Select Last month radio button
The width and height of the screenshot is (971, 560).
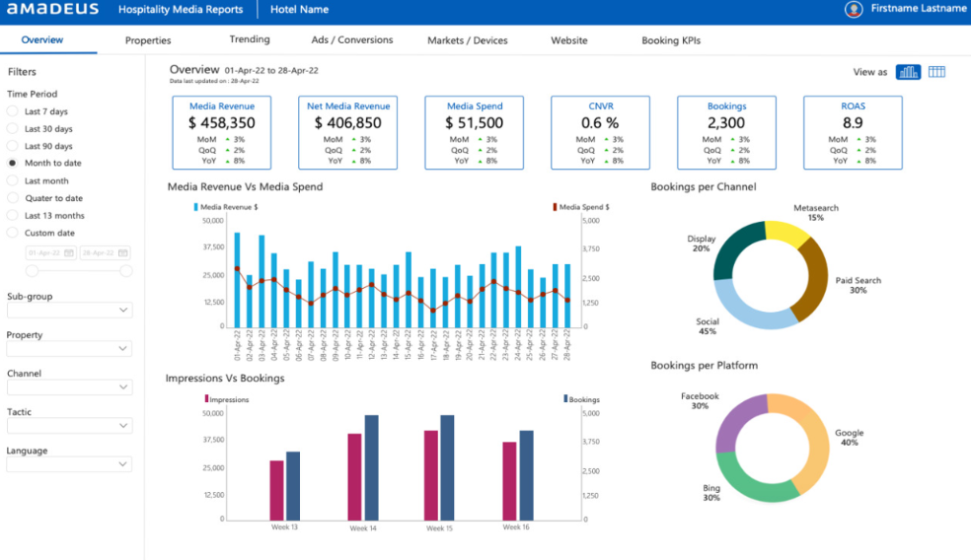[x=13, y=180]
